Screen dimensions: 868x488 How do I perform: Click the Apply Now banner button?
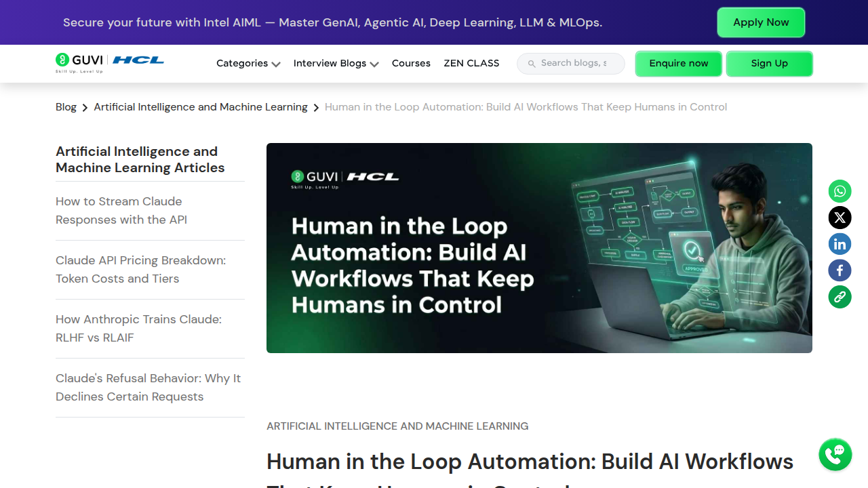coord(761,22)
